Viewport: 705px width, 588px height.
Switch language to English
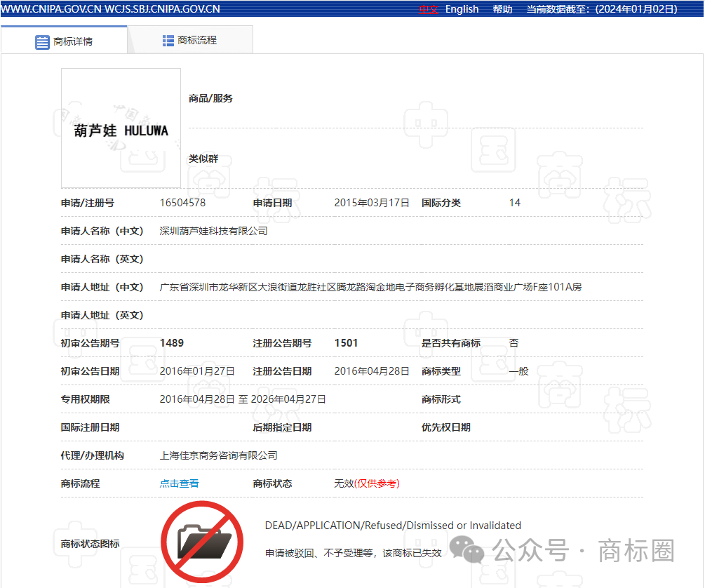coord(462,9)
